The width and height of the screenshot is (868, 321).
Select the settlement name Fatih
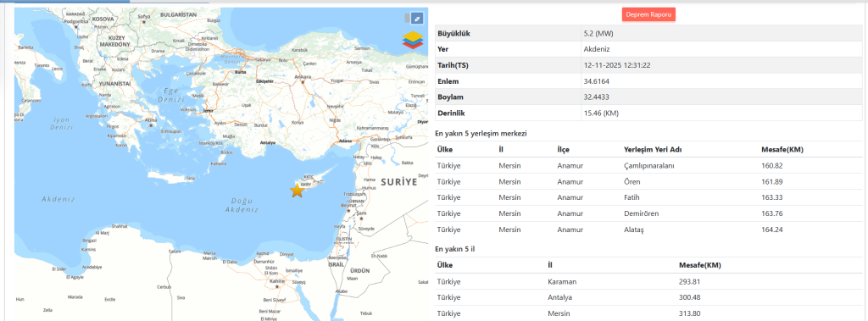pyautogui.click(x=632, y=197)
